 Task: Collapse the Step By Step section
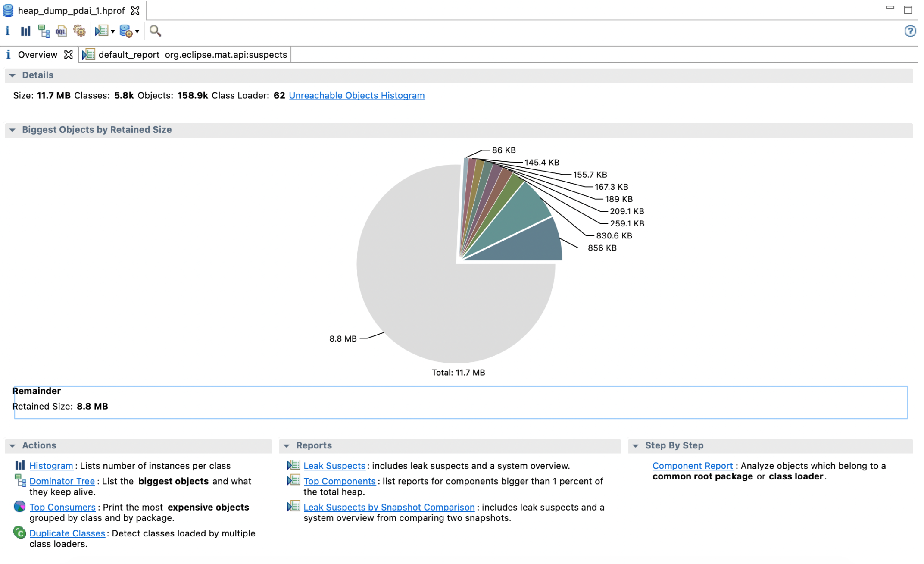(x=636, y=446)
